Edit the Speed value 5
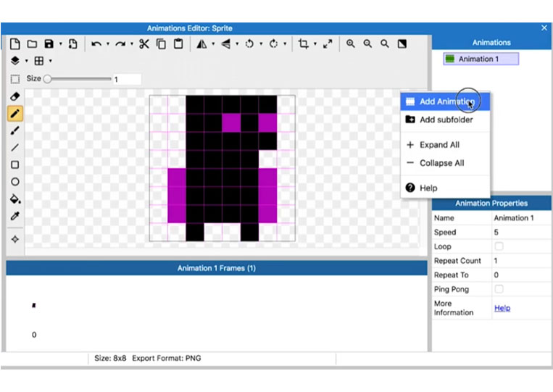The width and height of the screenshot is (553, 392). (522, 233)
